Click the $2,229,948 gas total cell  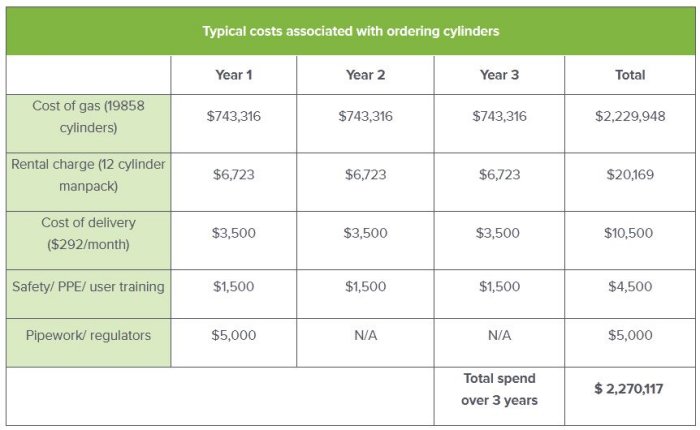coord(630,116)
